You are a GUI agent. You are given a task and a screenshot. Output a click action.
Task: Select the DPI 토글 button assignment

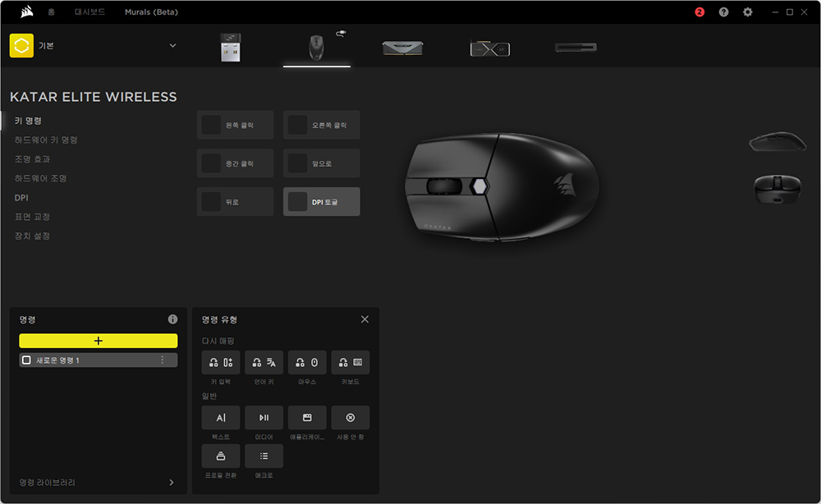(322, 201)
